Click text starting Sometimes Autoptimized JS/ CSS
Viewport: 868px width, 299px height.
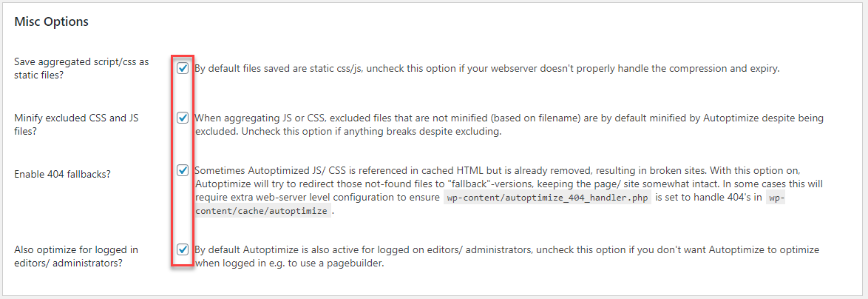click(489, 190)
